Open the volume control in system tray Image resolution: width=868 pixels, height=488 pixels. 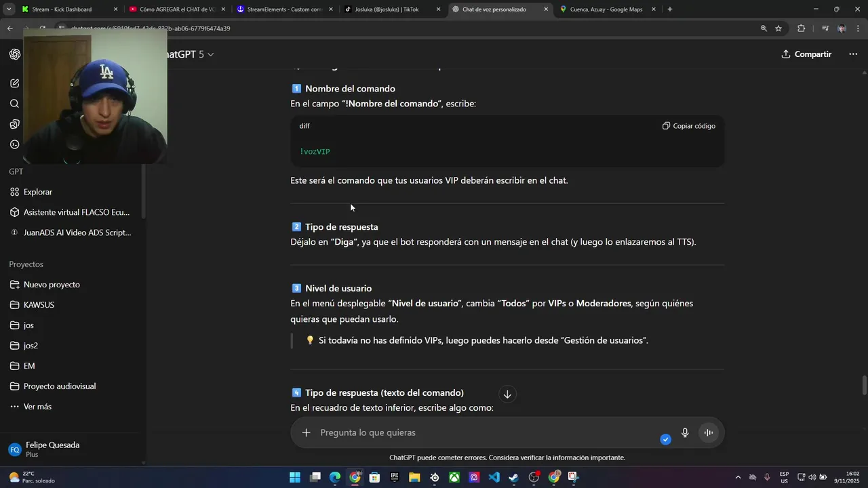(x=812, y=477)
